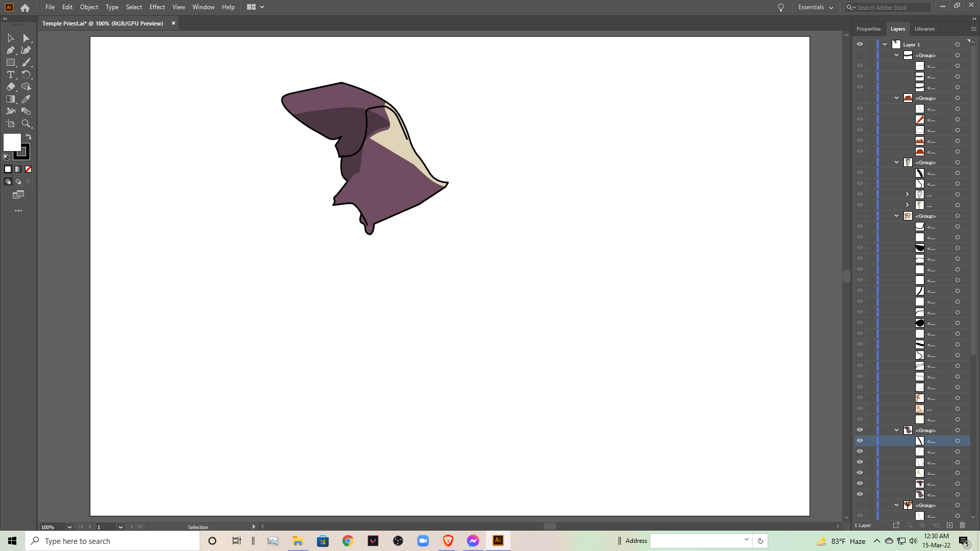
Task: Toggle visibility of Layer 1
Action: tap(860, 44)
